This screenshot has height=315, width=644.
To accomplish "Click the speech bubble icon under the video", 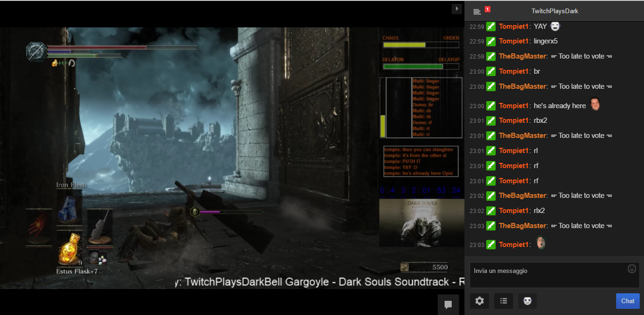I will [x=448, y=305].
